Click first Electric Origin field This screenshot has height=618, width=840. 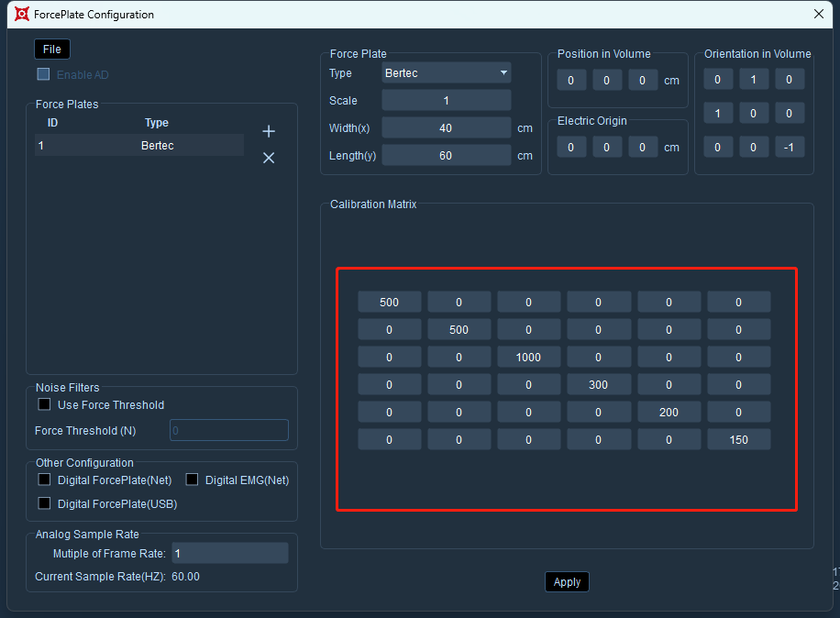(x=571, y=148)
